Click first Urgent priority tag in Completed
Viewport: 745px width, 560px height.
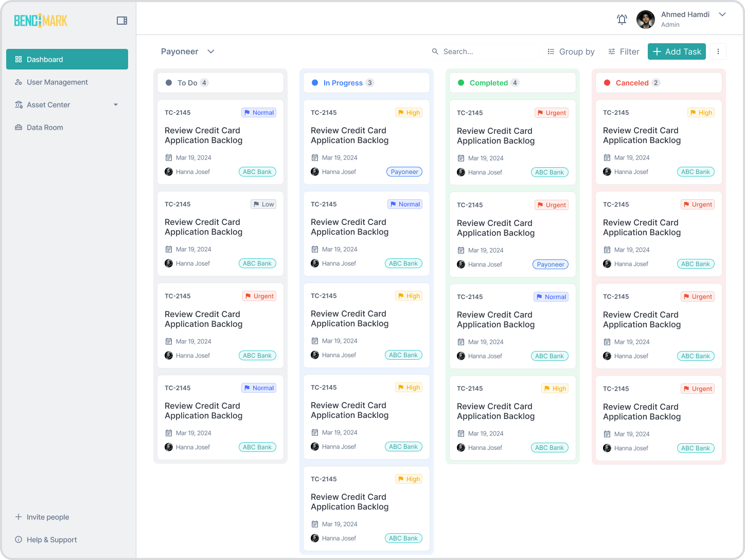(x=552, y=113)
